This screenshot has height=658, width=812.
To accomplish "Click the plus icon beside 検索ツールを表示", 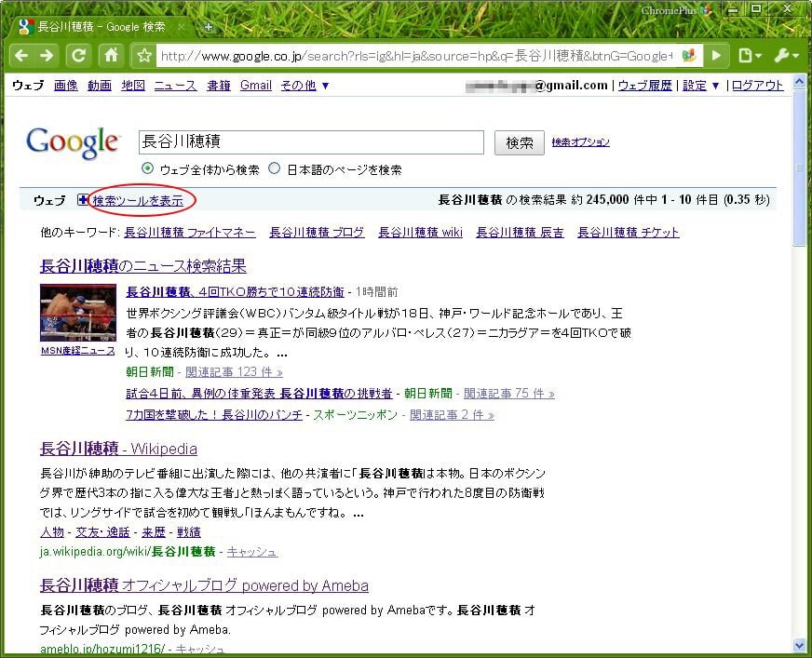I will pos(83,200).
